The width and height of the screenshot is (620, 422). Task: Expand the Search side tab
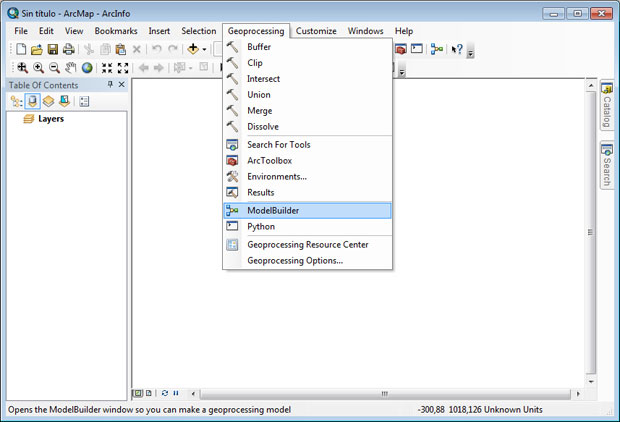coord(607,165)
